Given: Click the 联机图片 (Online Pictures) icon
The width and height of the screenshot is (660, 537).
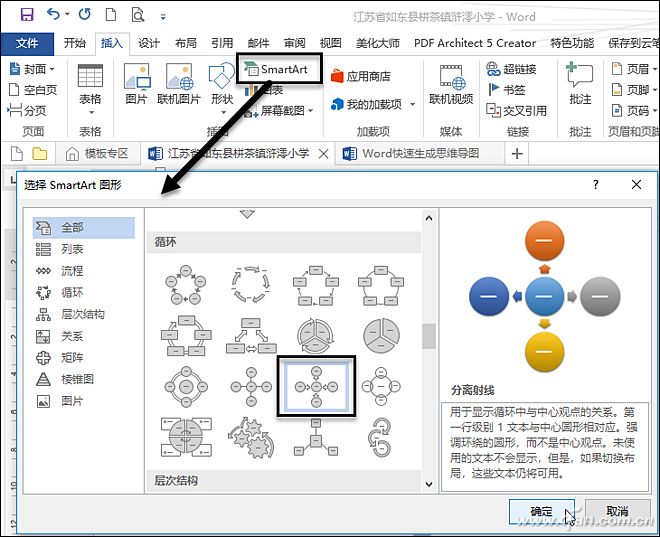Looking at the screenshot, I should [x=179, y=84].
